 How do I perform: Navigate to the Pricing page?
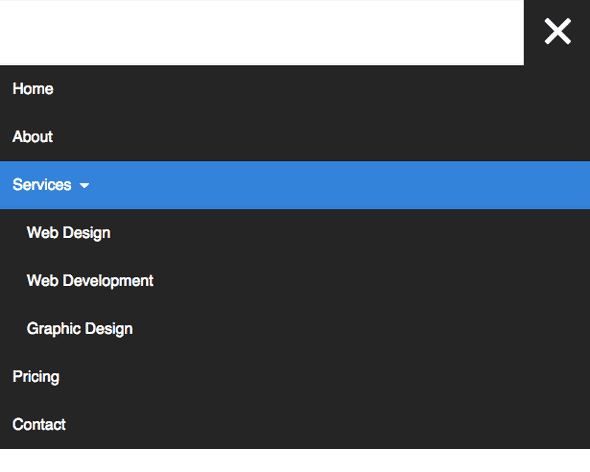(x=295, y=376)
